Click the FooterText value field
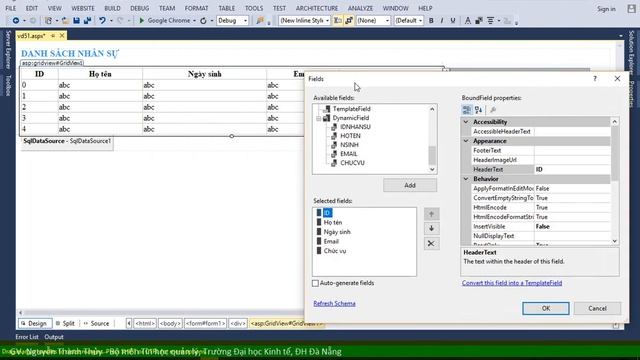Screen dimensions: 640x360 click(x=572, y=151)
